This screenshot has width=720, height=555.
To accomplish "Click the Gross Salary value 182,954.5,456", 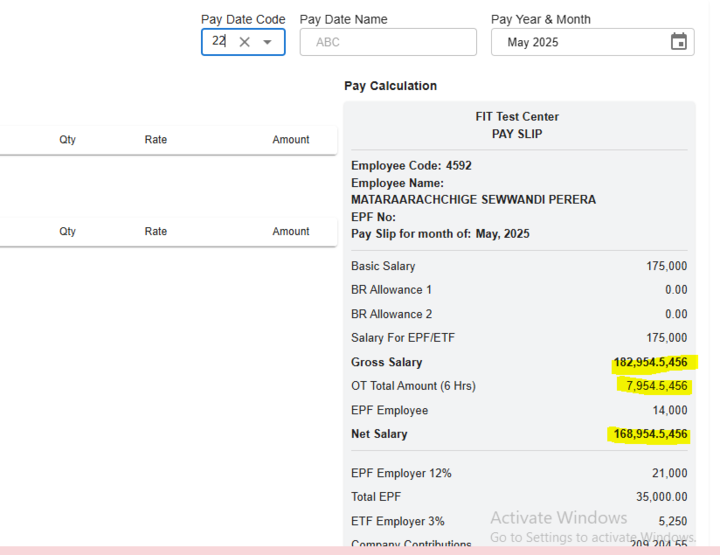I will point(651,362).
